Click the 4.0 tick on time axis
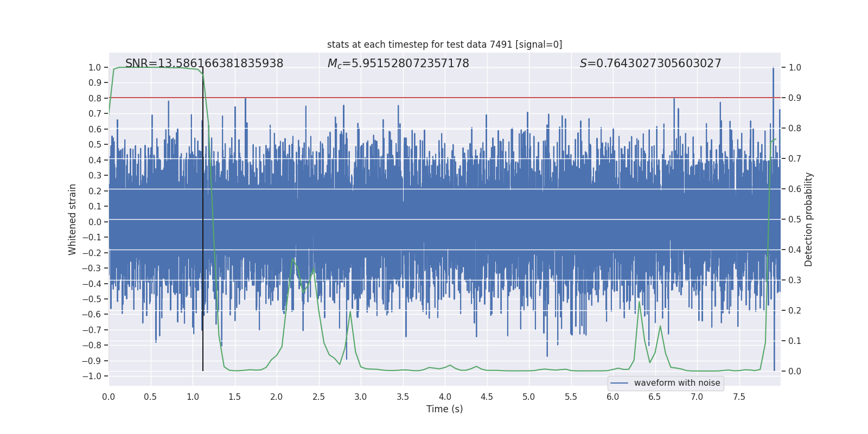 pos(445,397)
